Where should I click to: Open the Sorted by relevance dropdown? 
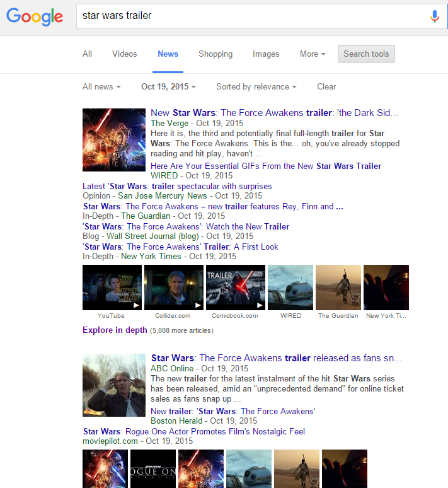tap(256, 86)
